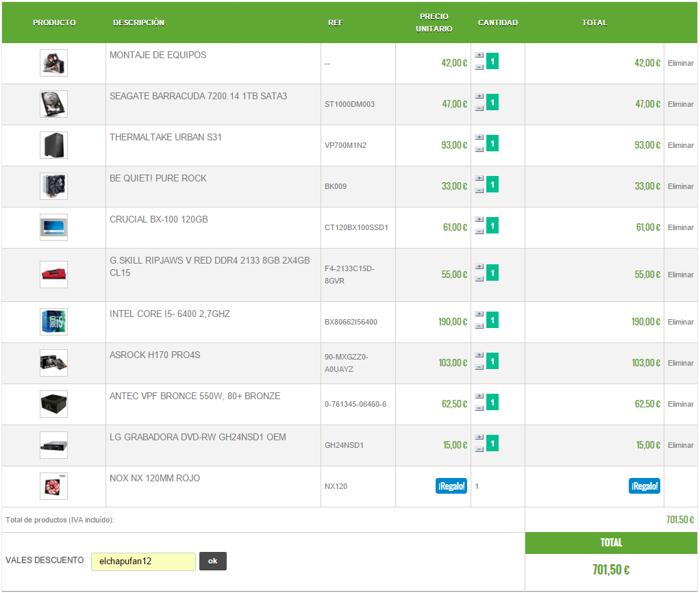
Task: Increase quantity of Intel Core i5-6400
Action: point(479,314)
